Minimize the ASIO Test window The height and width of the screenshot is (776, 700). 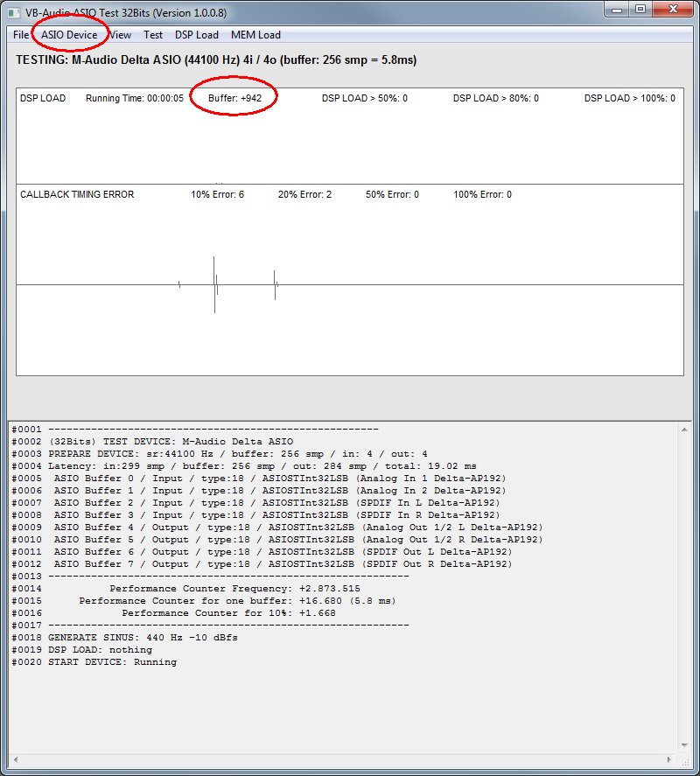coord(616,10)
